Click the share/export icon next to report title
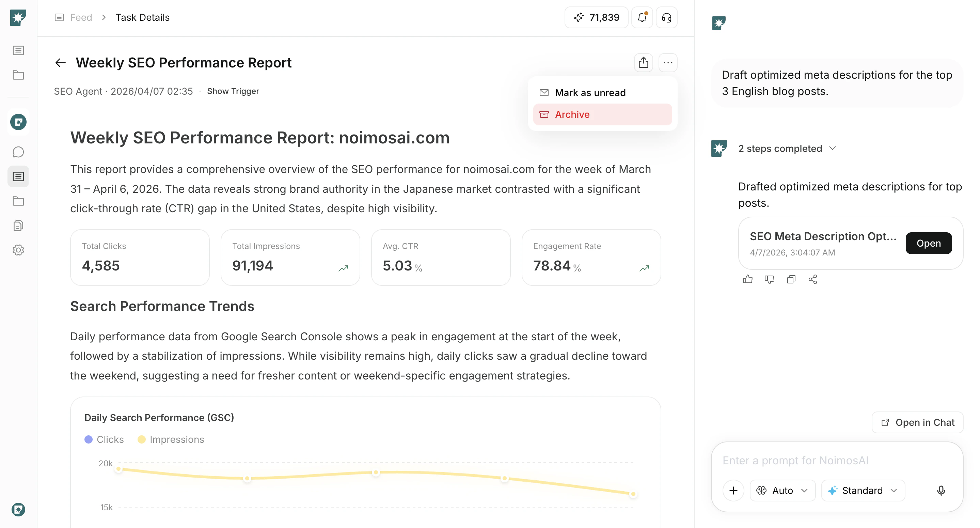The height and width of the screenshot is (528, 980). coord(643,62)
